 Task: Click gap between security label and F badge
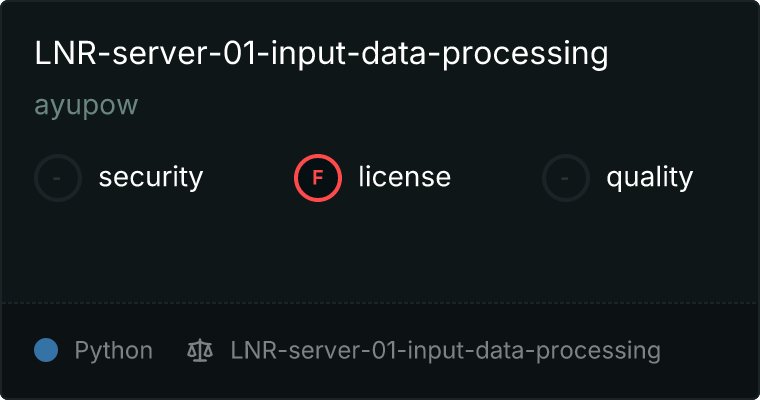point(248,178)
